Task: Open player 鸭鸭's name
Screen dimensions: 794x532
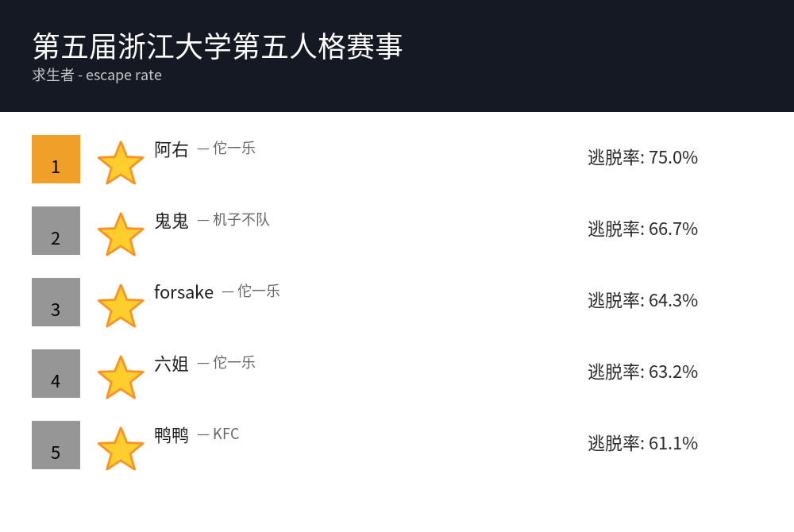Action: pyautogui.click(x=172, y=435)
